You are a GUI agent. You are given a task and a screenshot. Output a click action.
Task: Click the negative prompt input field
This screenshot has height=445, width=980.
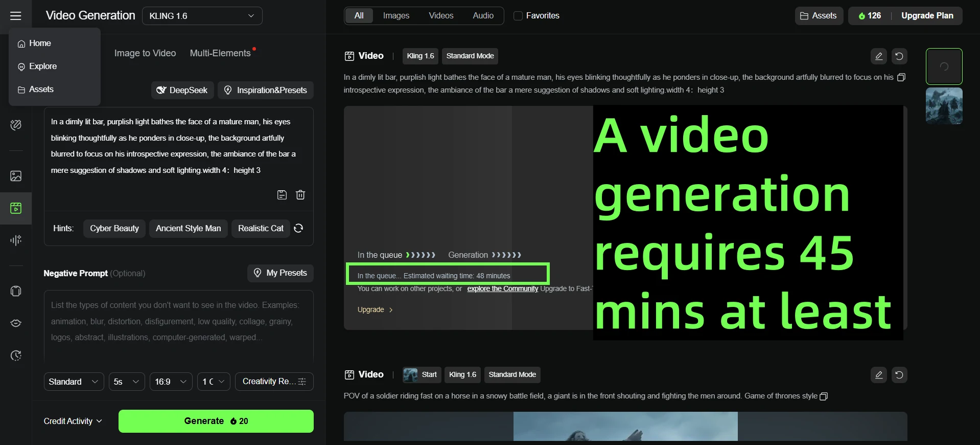(178, 325)
